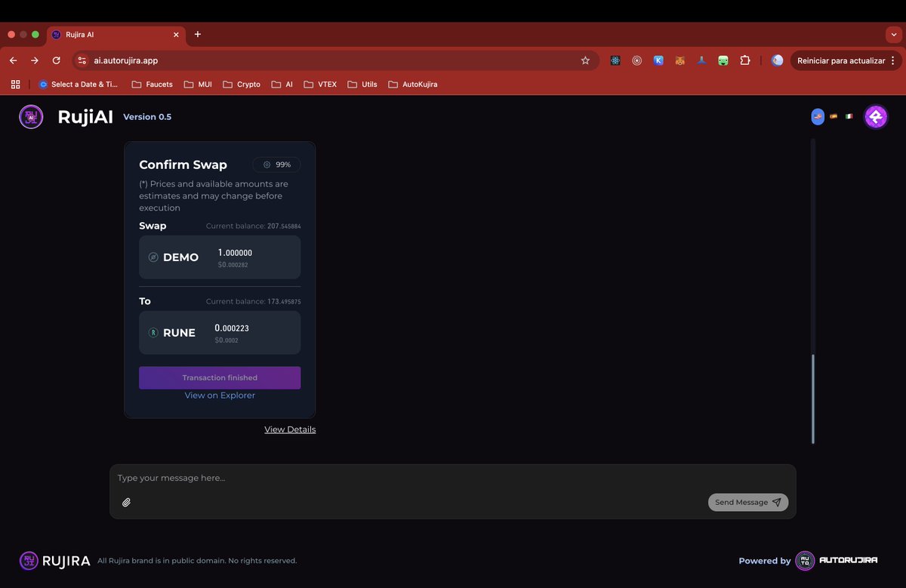906x588 pixels.
Task: Click the View on Explorer link
Action: (220, 395)
